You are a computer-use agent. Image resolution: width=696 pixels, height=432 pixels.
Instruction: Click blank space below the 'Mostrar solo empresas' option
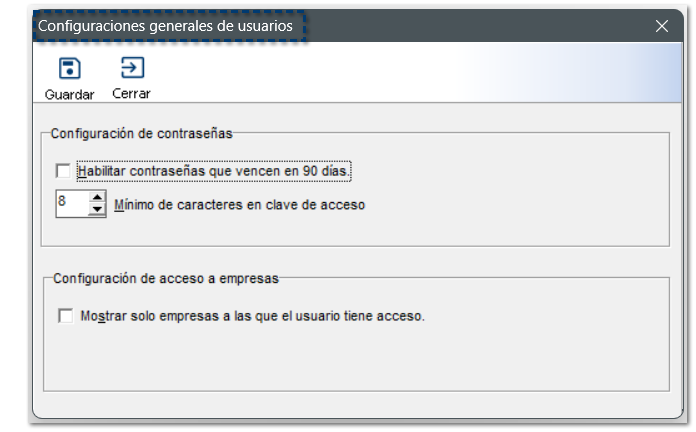pyautogui.click(x=350, y=360)
